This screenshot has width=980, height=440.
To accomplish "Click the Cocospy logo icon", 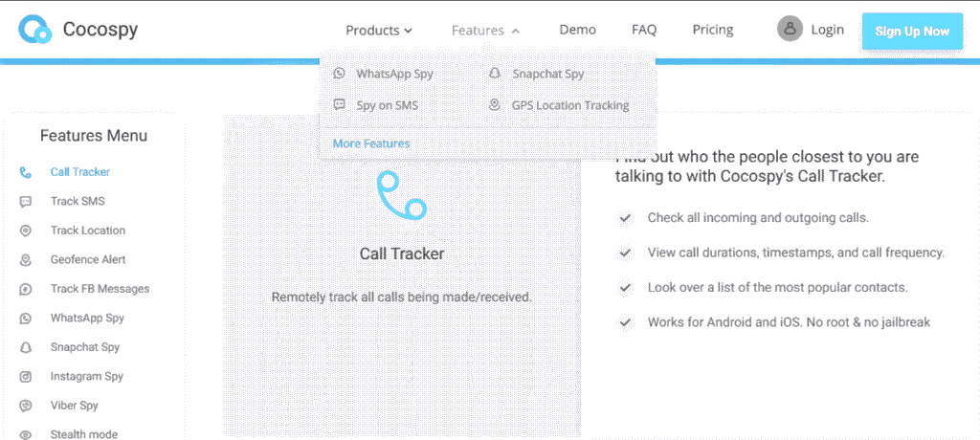I will tap(34, 30).
